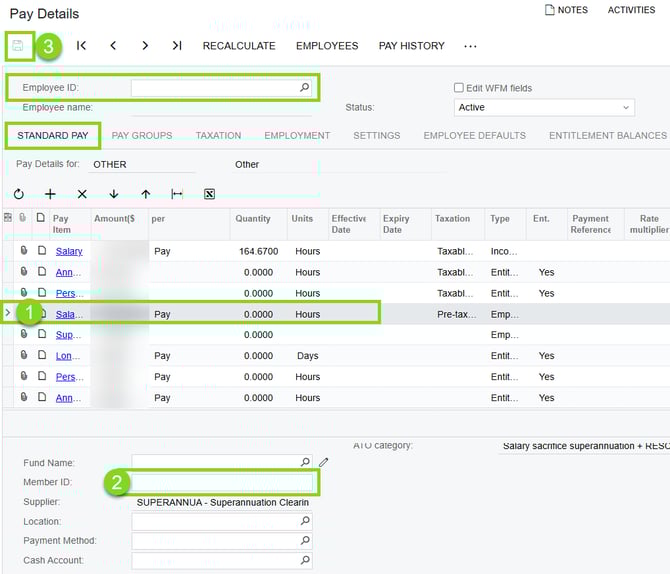
Task: Open the Salary pay item link
Action: pos(68,251)
